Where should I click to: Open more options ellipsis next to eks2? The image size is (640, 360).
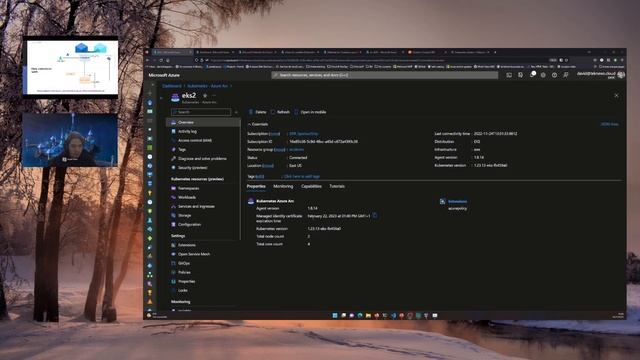click(214, 96)
